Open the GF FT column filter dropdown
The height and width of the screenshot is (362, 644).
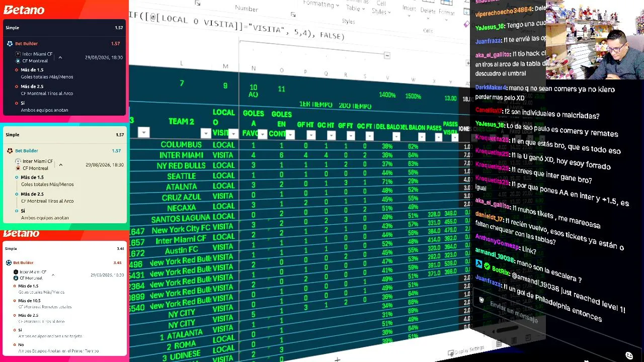tap(351, 136)
